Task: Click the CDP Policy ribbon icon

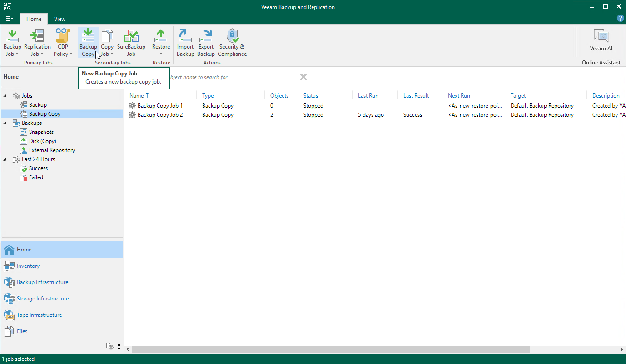Action: (x=63, y=36)
